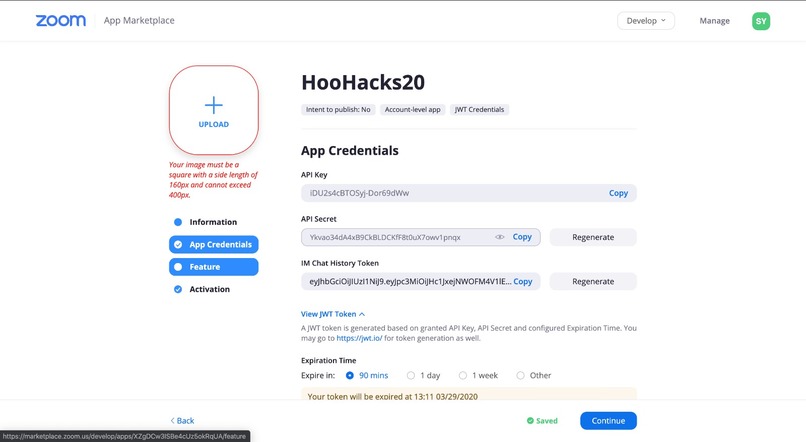The image size is (806, 442).
Task: Click the API Key field
Action: click(469, 193)
